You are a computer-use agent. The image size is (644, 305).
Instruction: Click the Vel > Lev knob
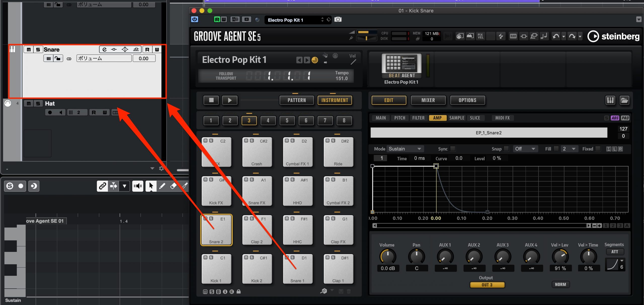(560, 257)
